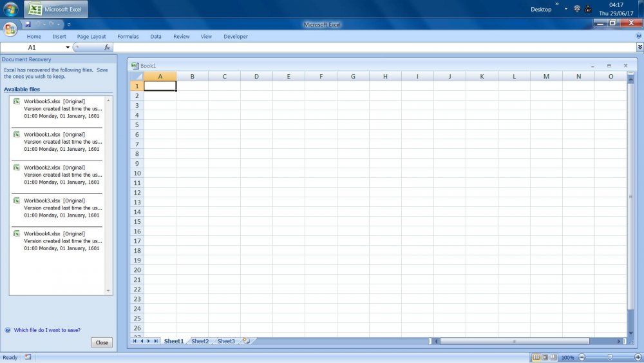Screen dimensions: 644x363
Task: Open the Insert ribbon tab
Action: pyautogui.click(x=59, y=37)
